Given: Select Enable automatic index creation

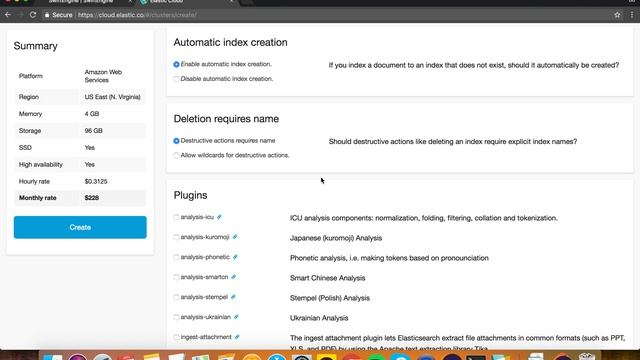Looking at the screenshot, I should pos(176,64).
